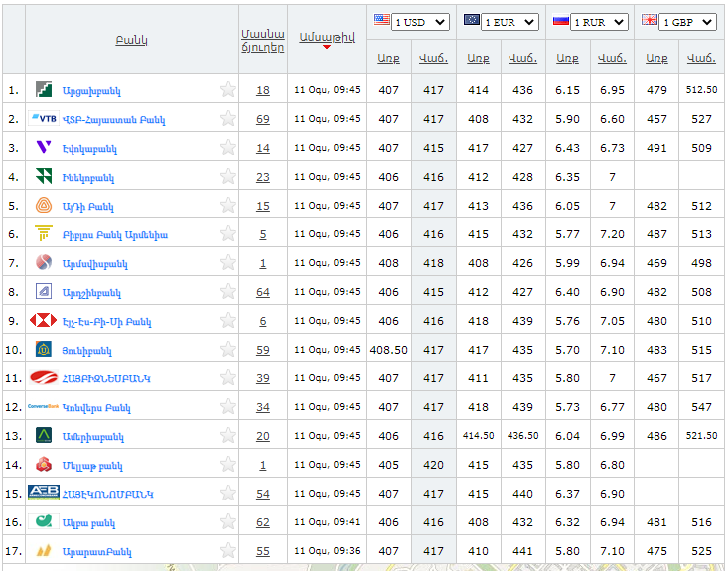Click the Ameriabank green logo

pyautogui.click(x=44, y=436)
